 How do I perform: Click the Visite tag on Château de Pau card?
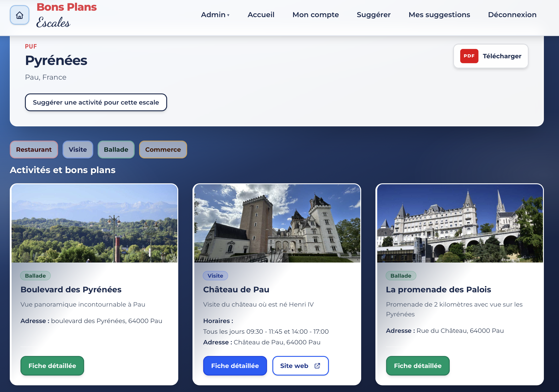(x=215, y=276)
